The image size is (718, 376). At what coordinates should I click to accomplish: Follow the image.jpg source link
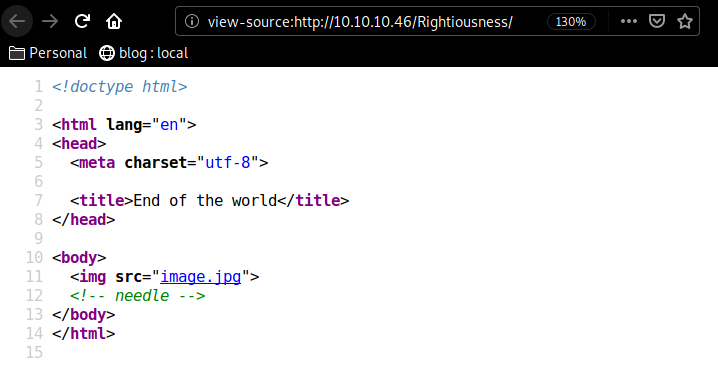click(x=201, y=277)
